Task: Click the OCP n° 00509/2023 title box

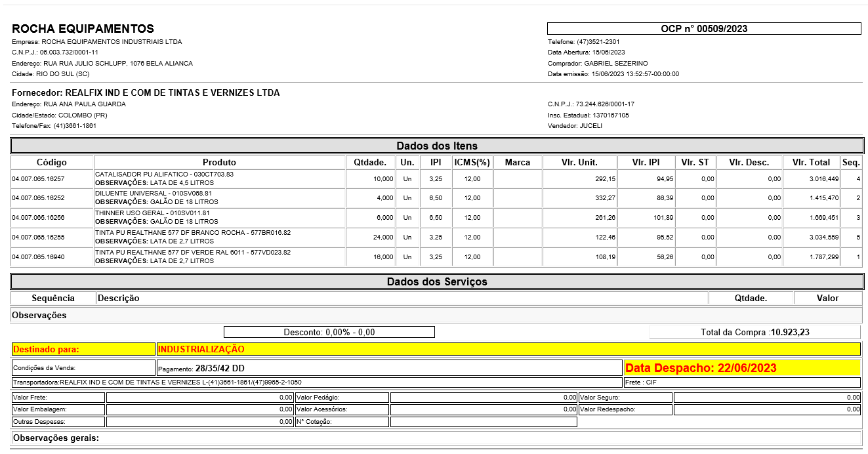Action: [703, 29]
